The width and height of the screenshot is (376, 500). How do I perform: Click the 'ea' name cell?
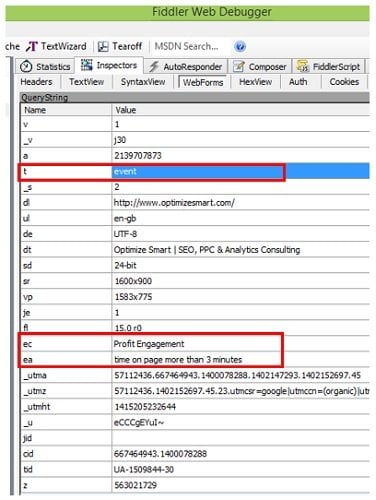click(x=66, y=360)
